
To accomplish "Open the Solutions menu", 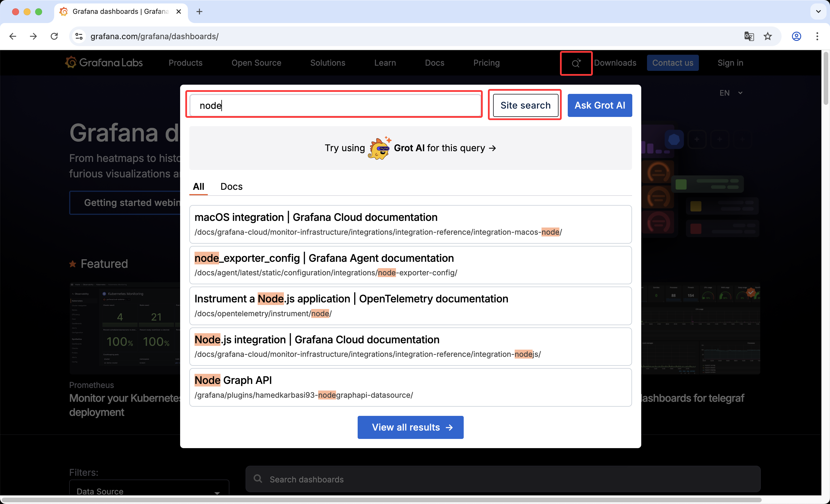I will click(x=328, y=63).
